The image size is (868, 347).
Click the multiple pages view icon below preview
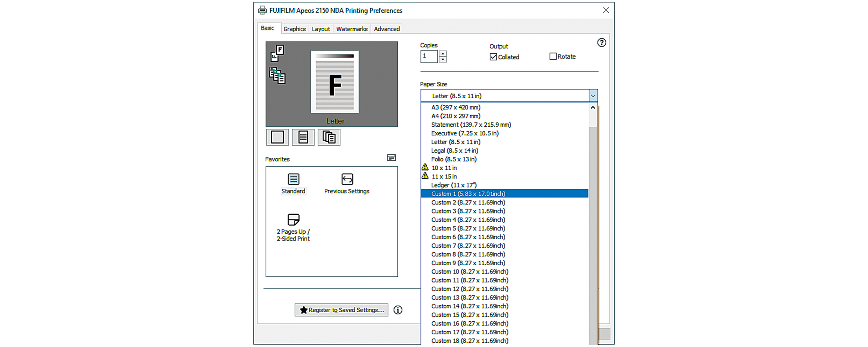click(x=329, y=137)
